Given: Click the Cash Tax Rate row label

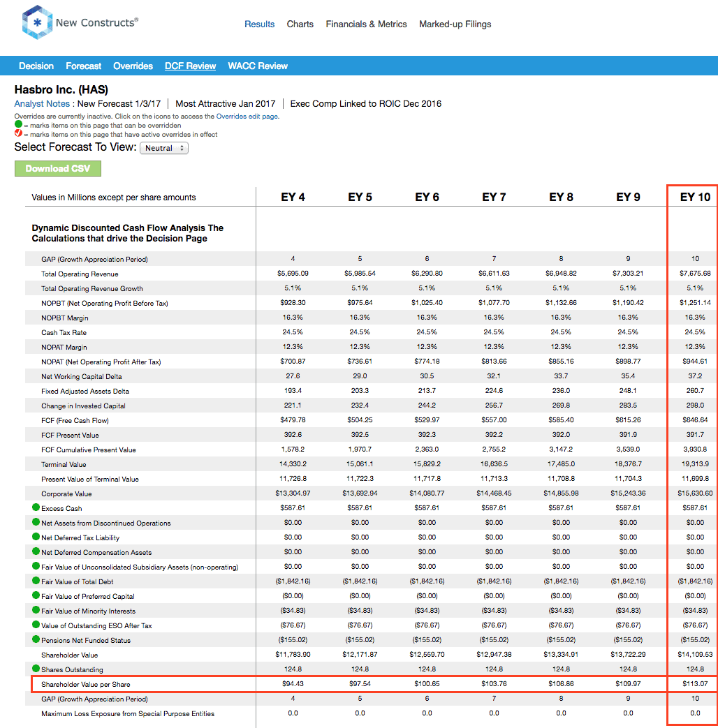Looking at the screenshot, I should (64, 332).
